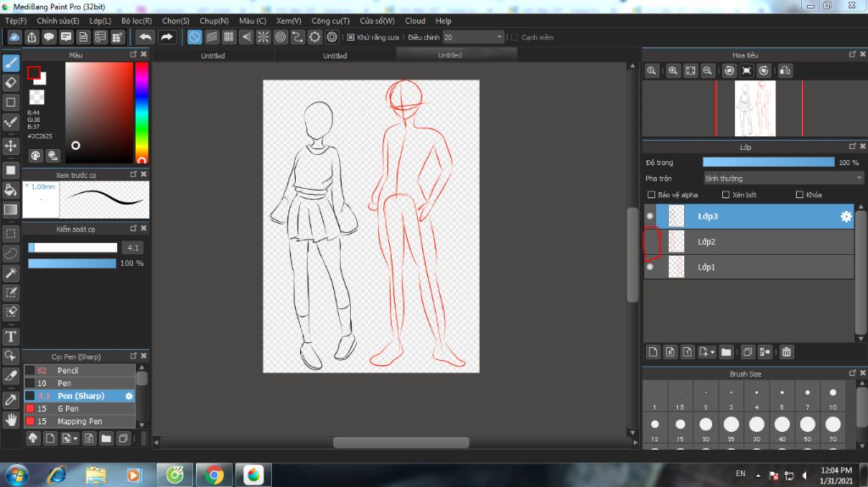Enable curve snap guide
868x487 pixels.
click(x=298, y=37)
